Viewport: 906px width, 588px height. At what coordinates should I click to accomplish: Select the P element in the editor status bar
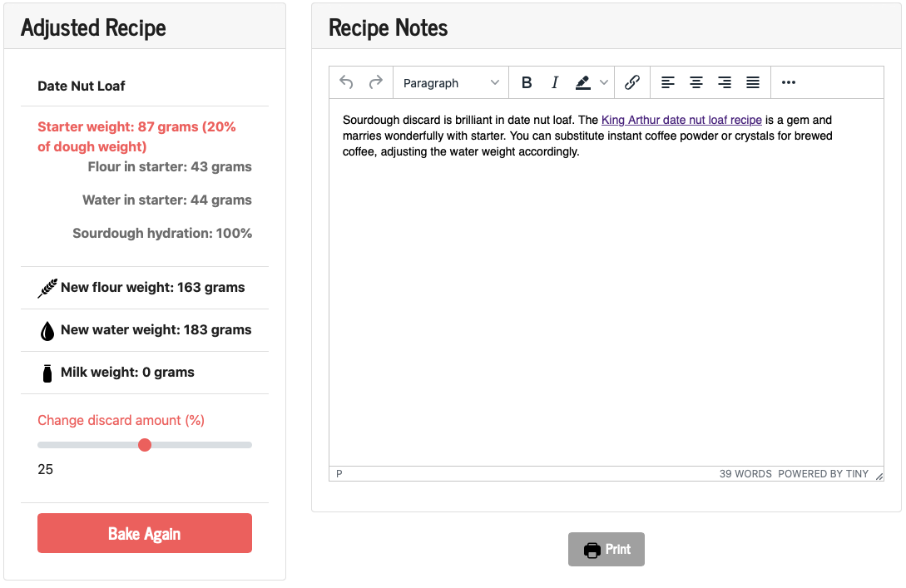pyautogui.click(x=339, y=473)
